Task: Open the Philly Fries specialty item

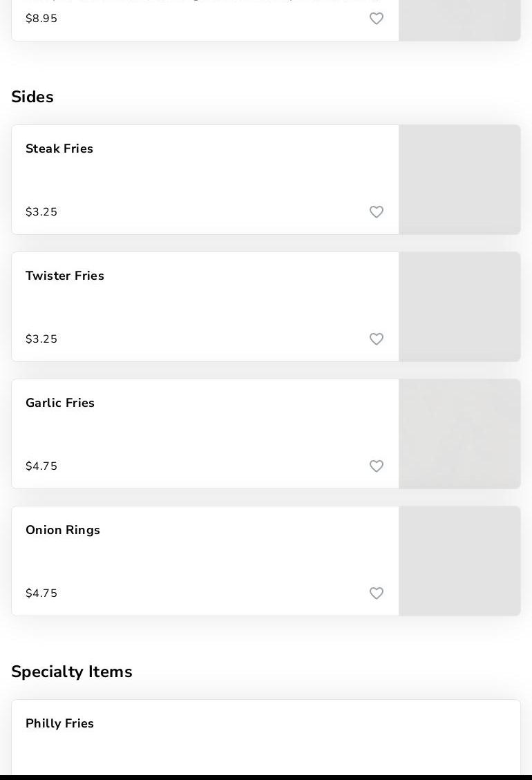Action: 60,723
